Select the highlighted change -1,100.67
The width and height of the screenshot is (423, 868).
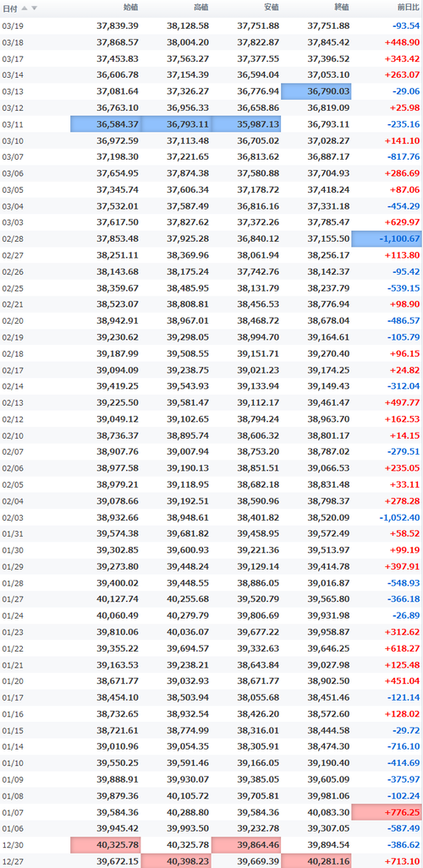387,239
